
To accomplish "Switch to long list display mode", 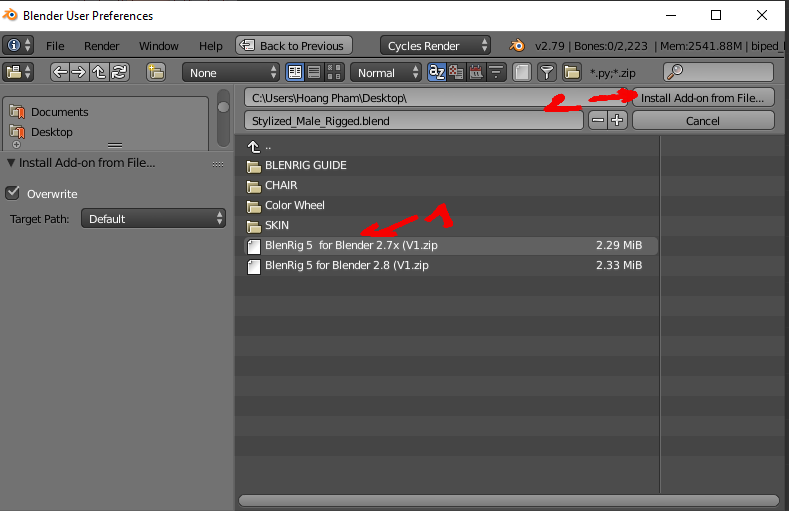I will point(314,72).
